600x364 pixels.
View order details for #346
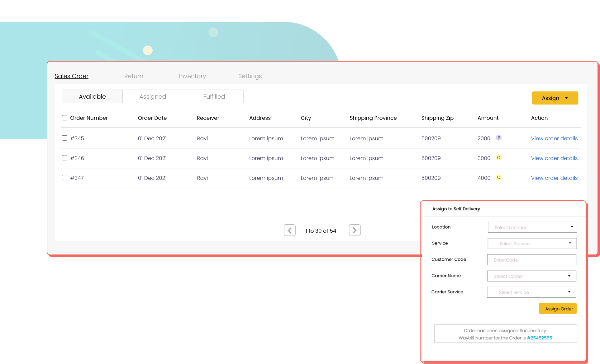tap(554, 158)
